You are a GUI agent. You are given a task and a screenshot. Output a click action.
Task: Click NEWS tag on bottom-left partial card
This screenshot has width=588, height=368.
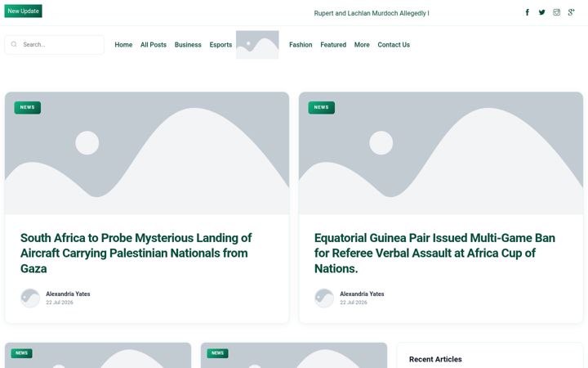[x=22, y=353]
